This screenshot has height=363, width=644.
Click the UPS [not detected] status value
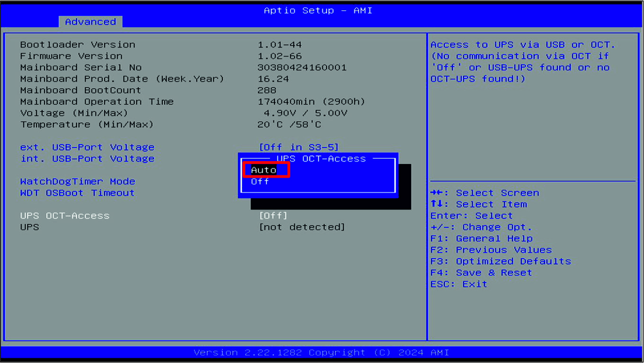[302, 227]
